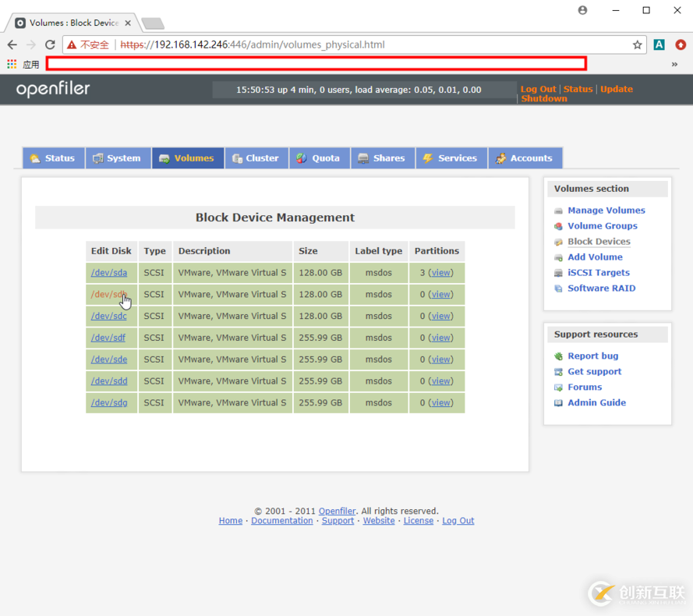The image size is (693, 616).
Task: Open Software RAID settings
Action: click(x=601, y=289)
